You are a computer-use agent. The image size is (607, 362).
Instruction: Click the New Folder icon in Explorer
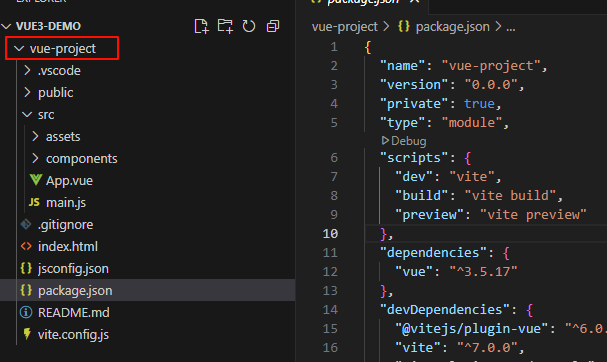[225, 26]
